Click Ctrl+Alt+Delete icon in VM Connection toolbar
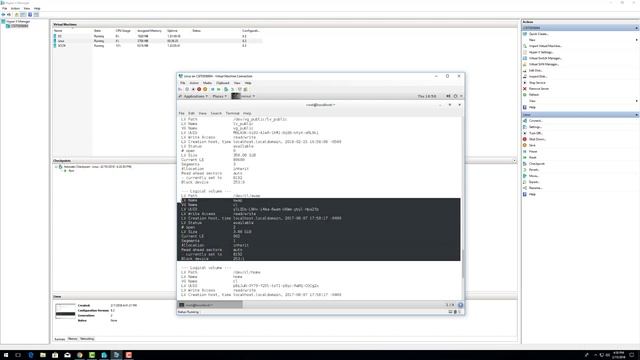This screenshot has height=360, width=640. click(180, 89)
